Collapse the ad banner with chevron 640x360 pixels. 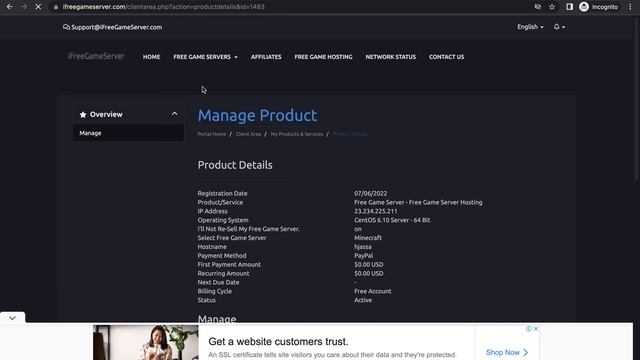[x=12, y=318]
